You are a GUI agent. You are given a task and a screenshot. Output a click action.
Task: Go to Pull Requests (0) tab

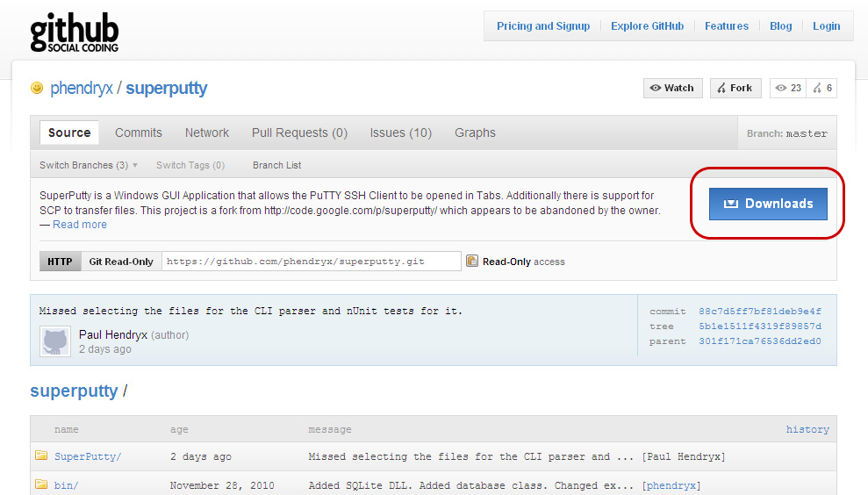click(299, 133)
